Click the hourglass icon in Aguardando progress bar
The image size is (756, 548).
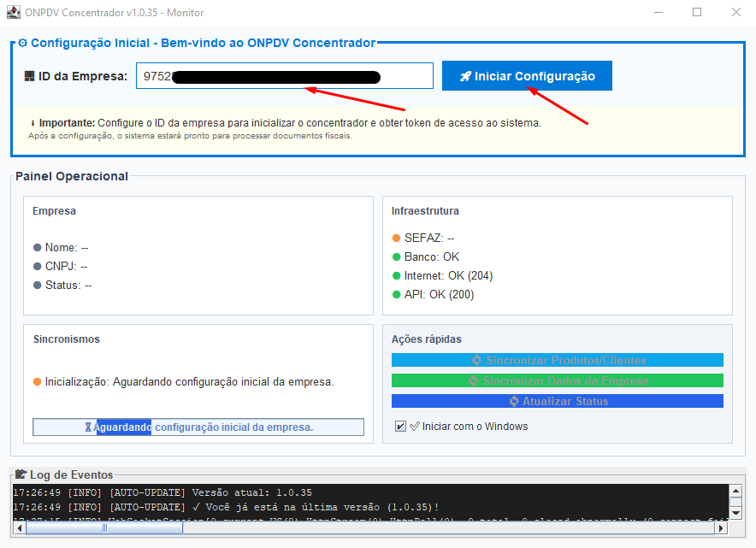click(88, 427)
